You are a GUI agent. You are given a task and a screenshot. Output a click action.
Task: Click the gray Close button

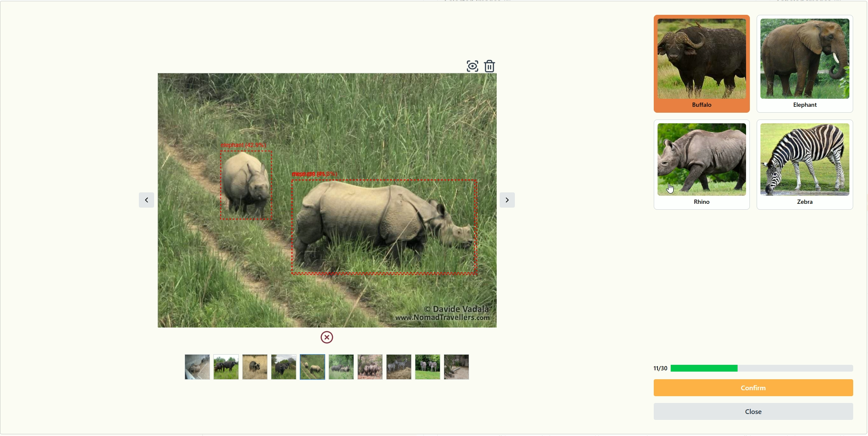pos(753,411)
